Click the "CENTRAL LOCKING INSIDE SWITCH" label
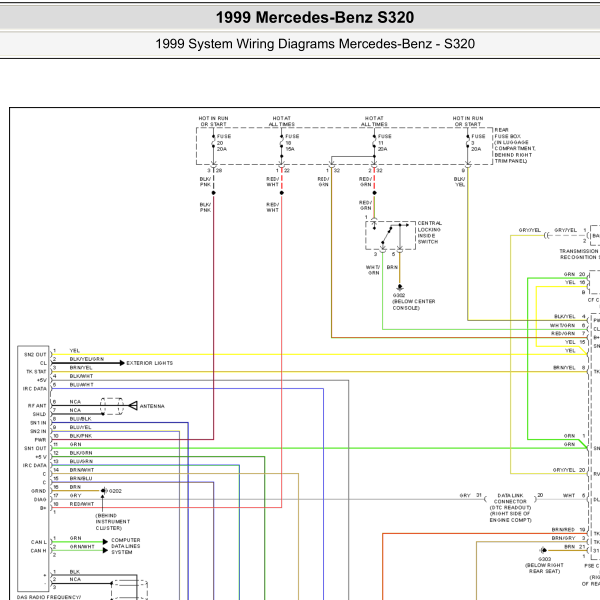This screenshot has height=600, width=600. (429, 232)
